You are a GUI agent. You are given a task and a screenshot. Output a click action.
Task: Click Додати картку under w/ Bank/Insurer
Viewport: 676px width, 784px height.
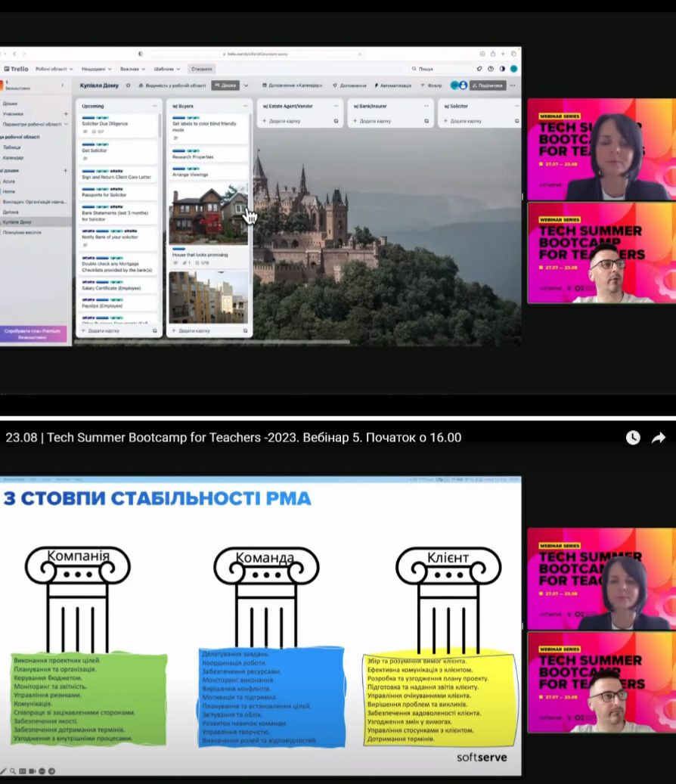(374, 121)
